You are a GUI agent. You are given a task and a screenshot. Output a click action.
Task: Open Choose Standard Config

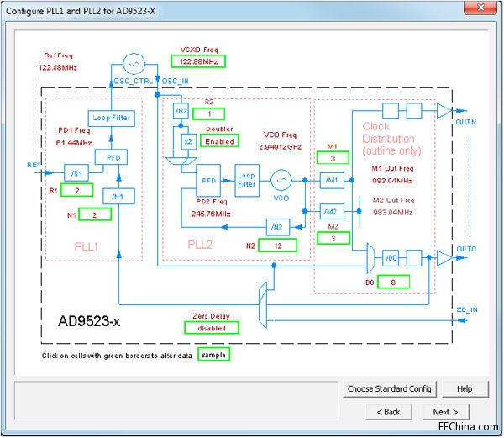(x=391, y=389)
